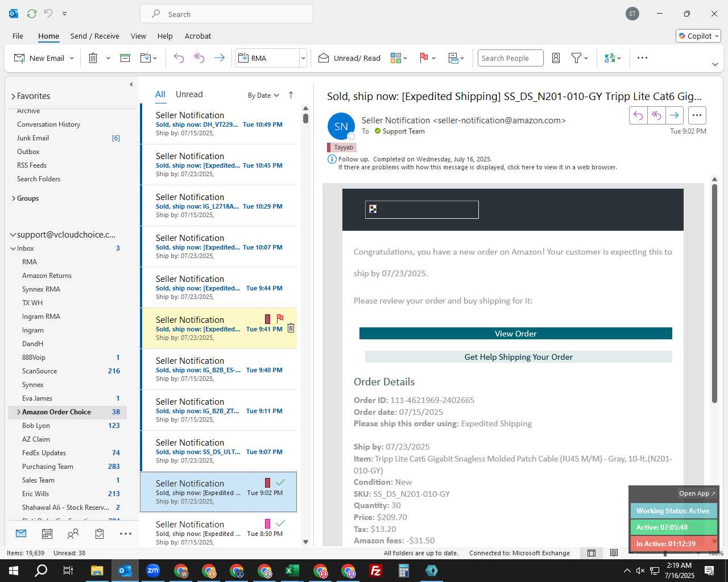The image size is (728, 582).
Task: Open Mail view envelope icon
Action: tap(21, 534)
